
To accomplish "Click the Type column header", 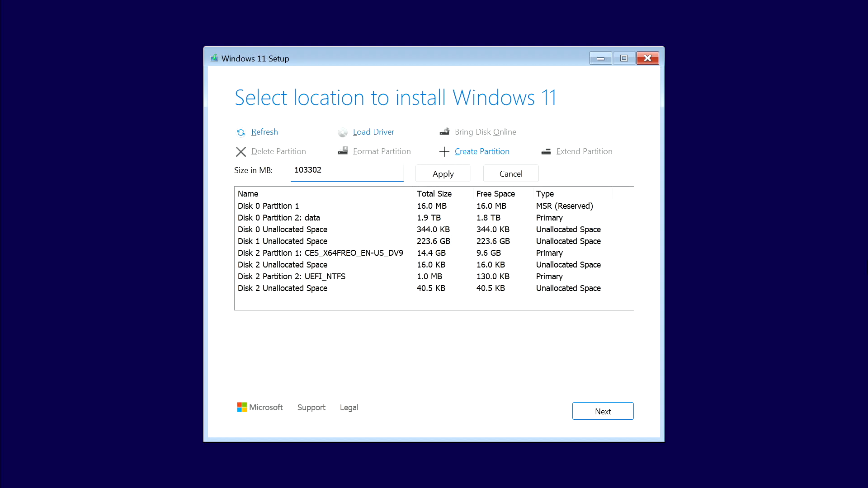I will point(573,194).
